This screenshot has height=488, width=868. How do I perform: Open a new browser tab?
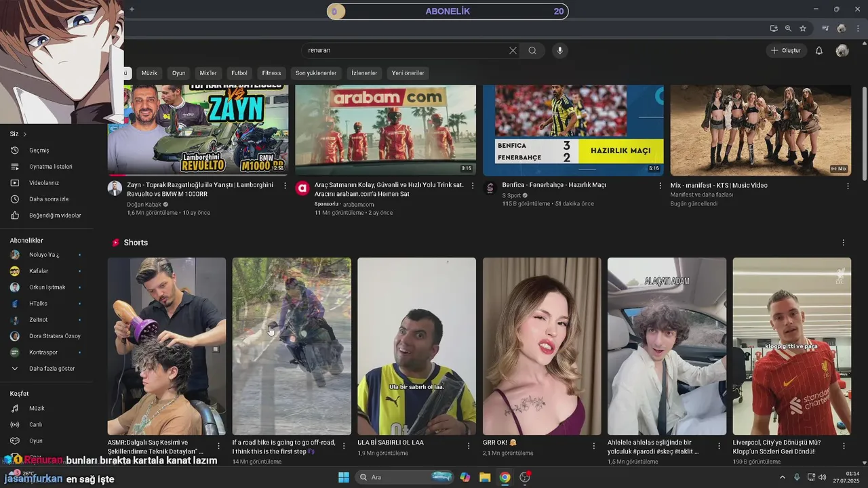pos(132,9)
